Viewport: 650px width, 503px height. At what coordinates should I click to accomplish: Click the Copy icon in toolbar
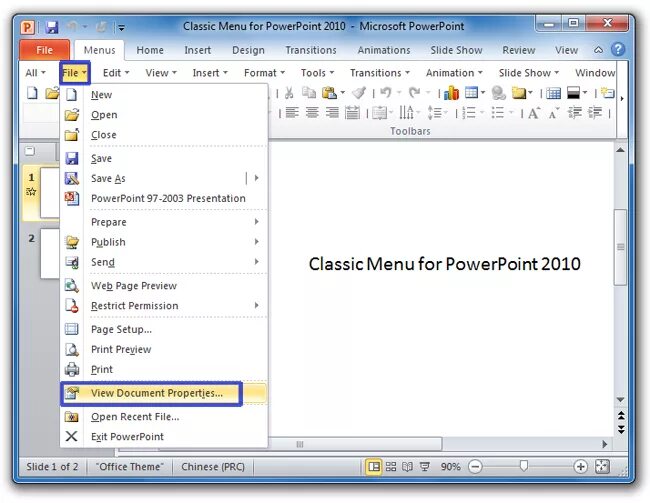(x=309, y=93)
